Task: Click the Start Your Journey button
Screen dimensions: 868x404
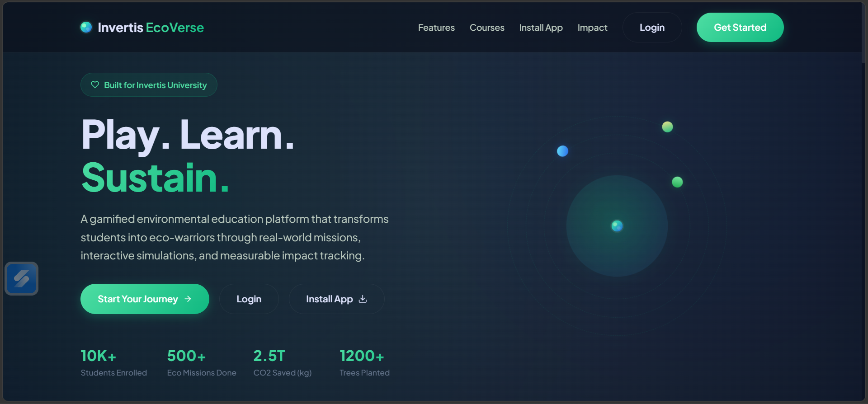Action: coord(145,299)
